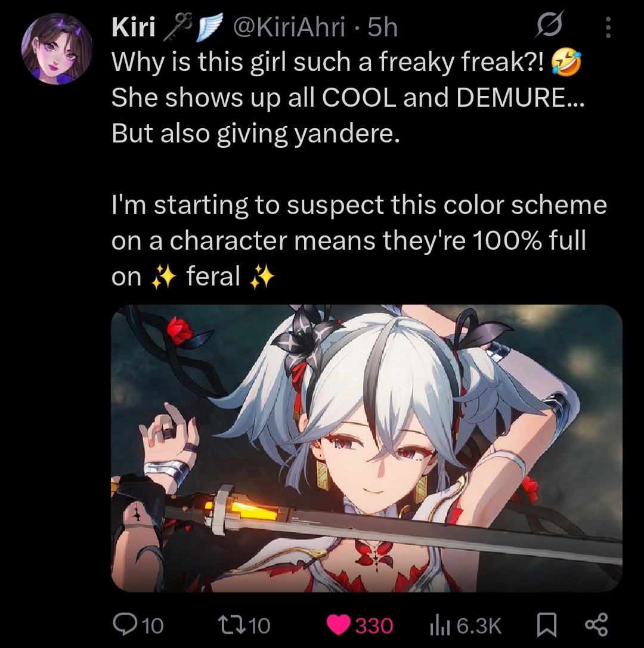
Task: Open Kiri's profile avatar picture
Action: [57, 49]
